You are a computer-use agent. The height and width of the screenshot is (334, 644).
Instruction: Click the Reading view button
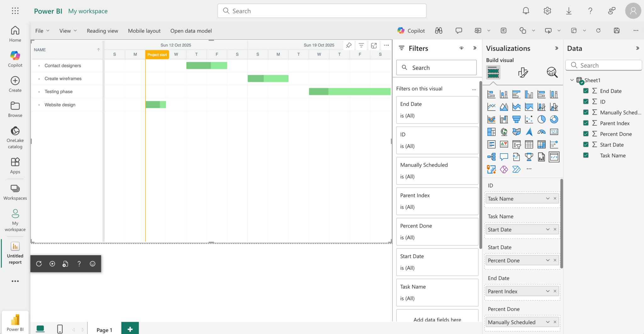click(x=103, y=31)
